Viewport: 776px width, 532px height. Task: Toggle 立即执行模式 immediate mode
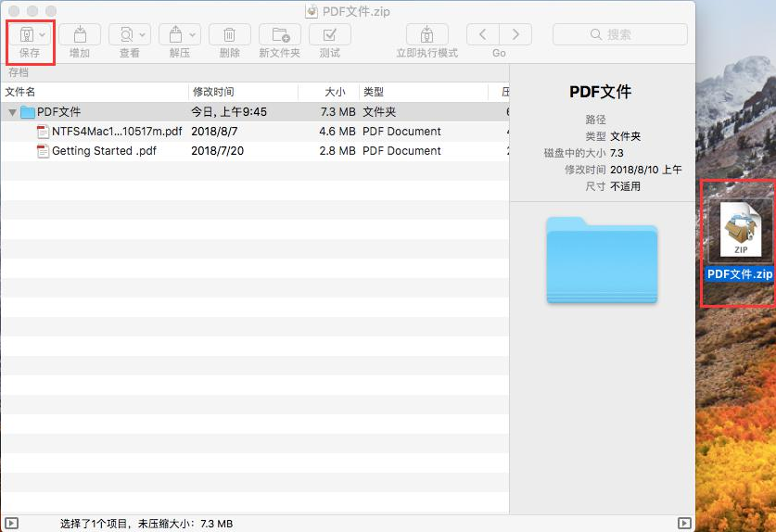(x=426, y=35)
